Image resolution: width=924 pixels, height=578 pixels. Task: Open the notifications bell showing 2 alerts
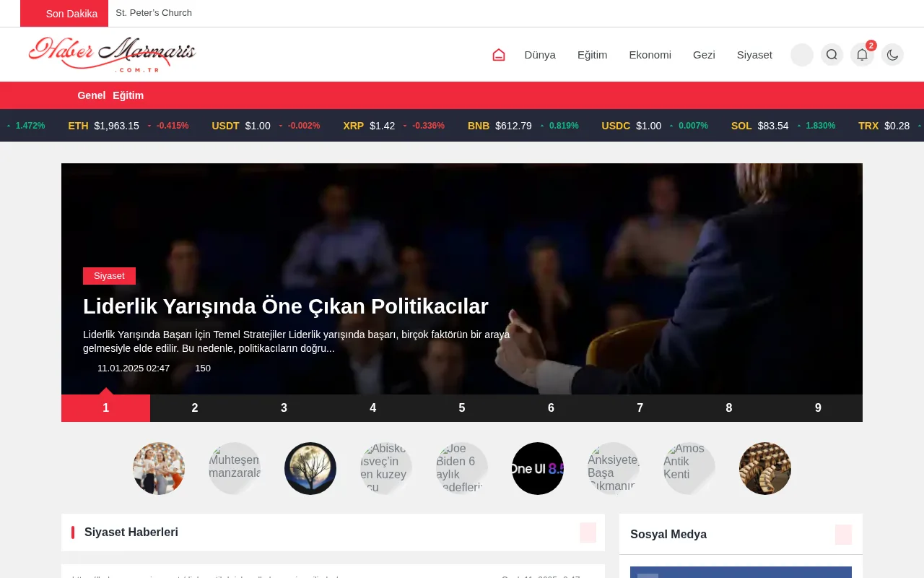pyautogui.click(x=862, y=54)
